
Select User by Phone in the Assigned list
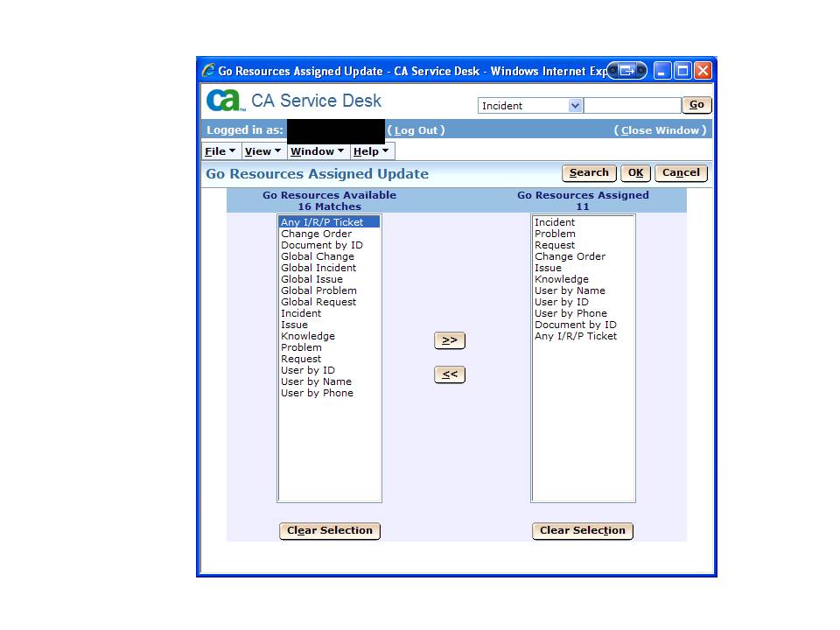click(x=570, y=313)
